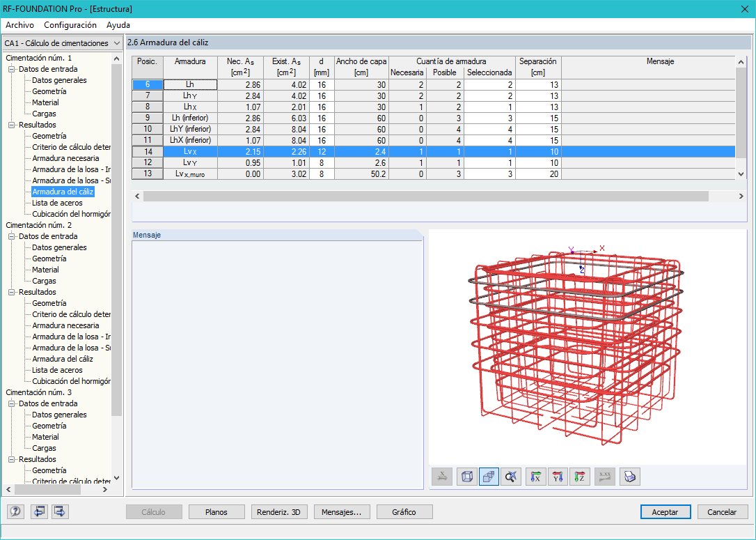Click the Renderiz. 3D button
This screenshot has height=540, width=756.
click(x=278, y=512)
